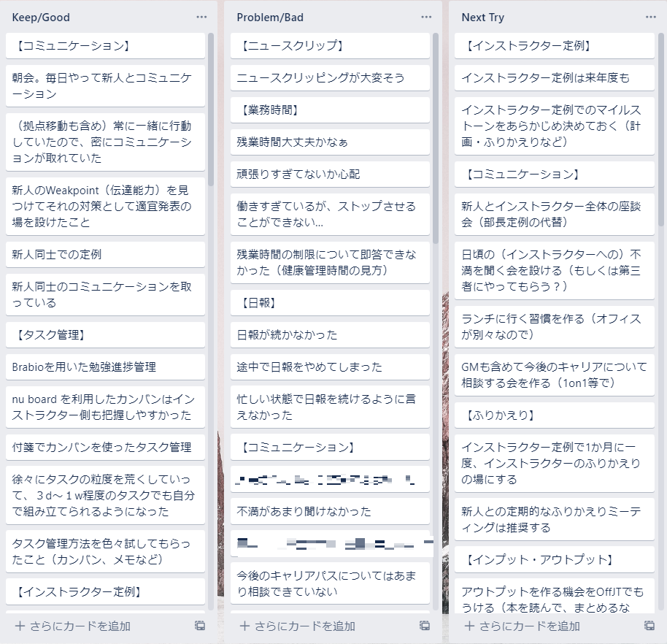The height and width of the screenshot is (644, 667).
Task: Open the 【インストラクター定例】 card in Keep/Good
Action: (105, 591)
